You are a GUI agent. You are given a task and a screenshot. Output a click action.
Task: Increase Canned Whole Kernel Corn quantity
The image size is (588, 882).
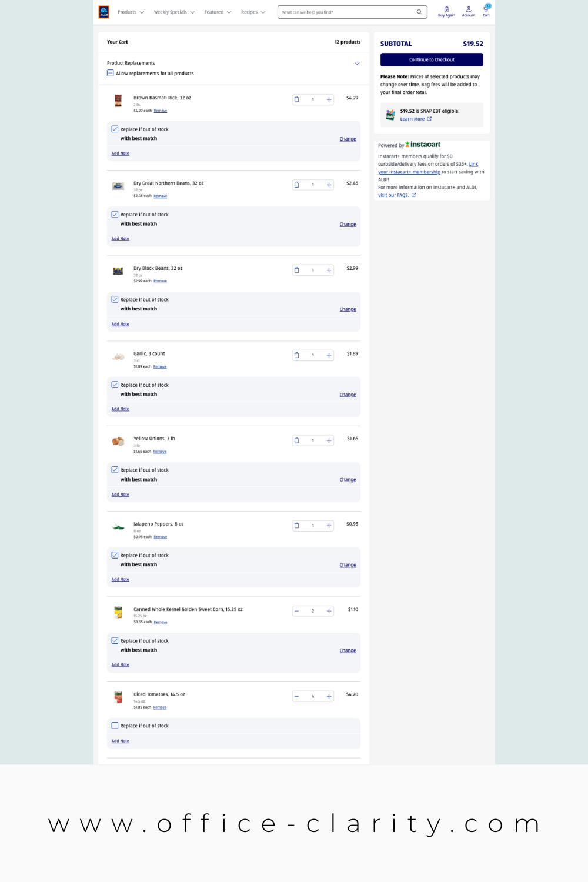(x=329, y=611)
